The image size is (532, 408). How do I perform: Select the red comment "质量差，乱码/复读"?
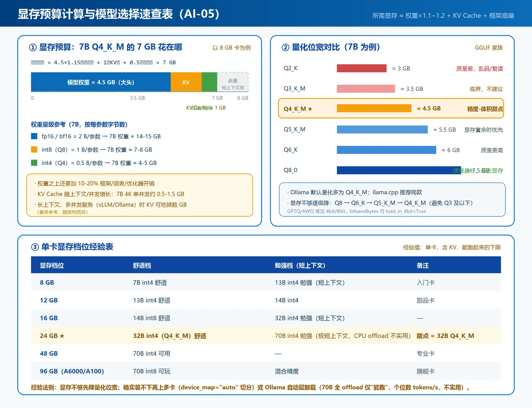[x=480, y=69]
